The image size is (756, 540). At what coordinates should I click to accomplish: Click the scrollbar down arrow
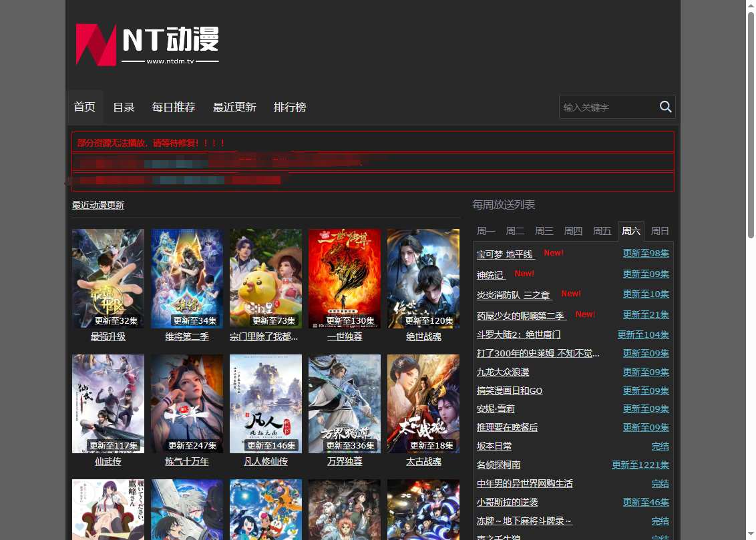pos(751,535)
